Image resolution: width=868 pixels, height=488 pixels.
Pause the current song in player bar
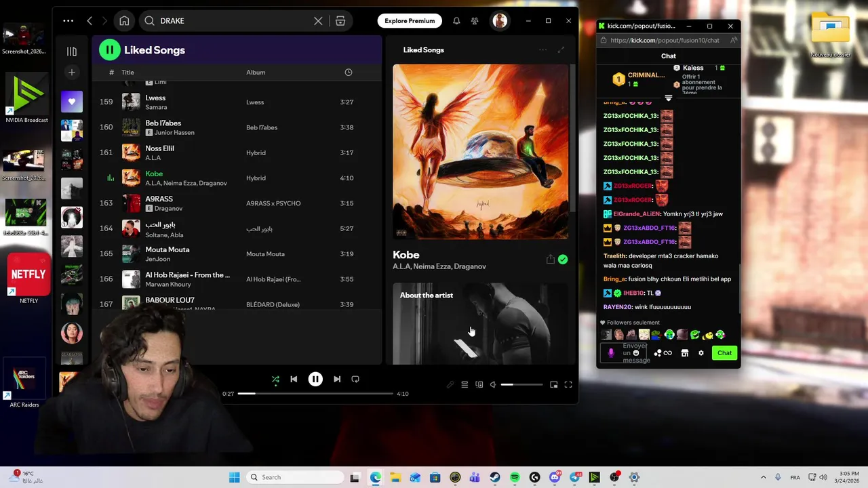coord(315,379)
